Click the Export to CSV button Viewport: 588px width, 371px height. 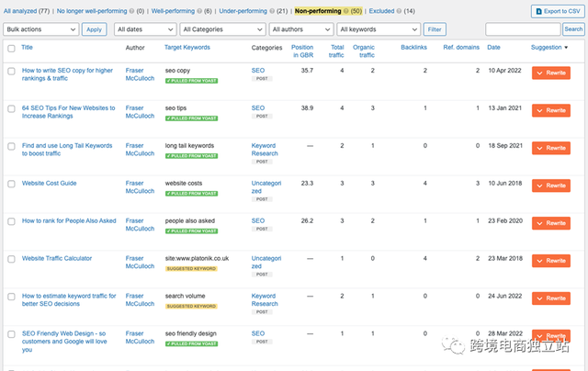pos(556,11)
